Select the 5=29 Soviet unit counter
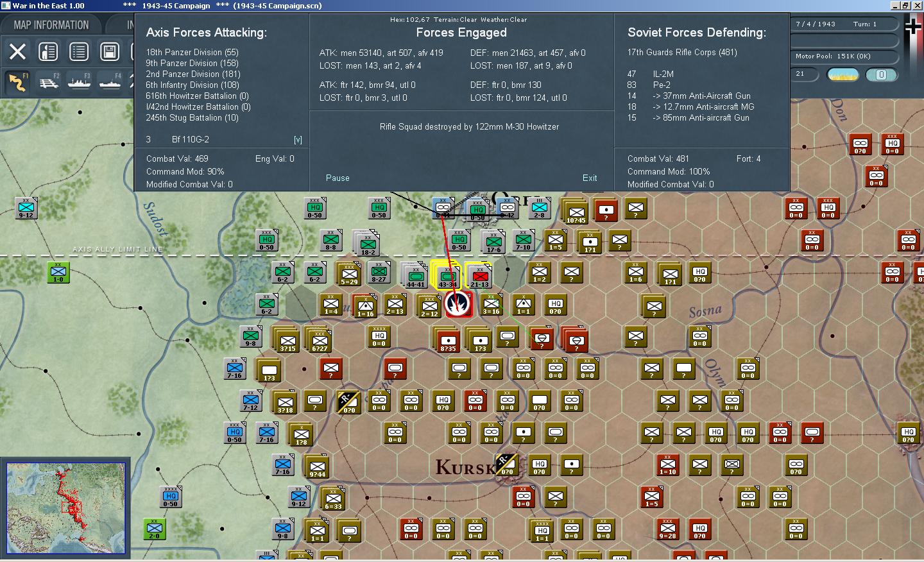Screen dimensions: 924x562 (349, 274)
